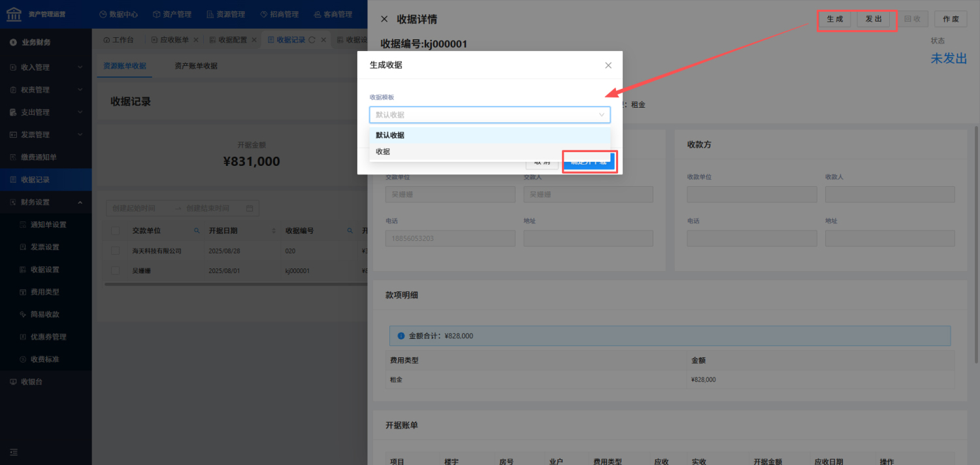Screen dimensions: 980x465
Task: Open 简易收款 in the sidebar
Action: (46, 314)
